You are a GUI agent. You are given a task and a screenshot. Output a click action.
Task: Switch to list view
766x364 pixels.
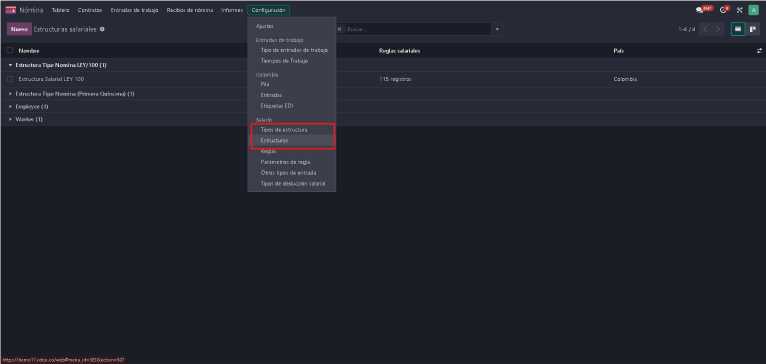point(738,29)
